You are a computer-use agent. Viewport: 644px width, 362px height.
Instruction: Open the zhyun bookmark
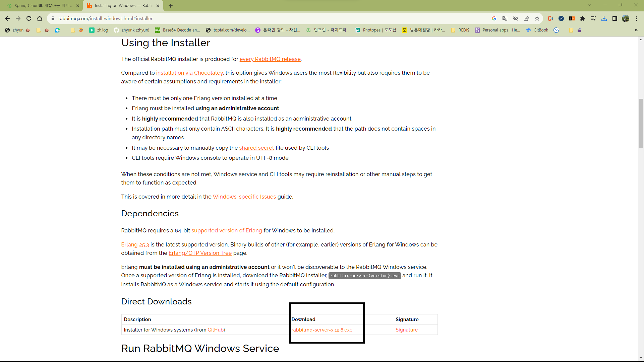pyautogui.click(x=17, y=30)
